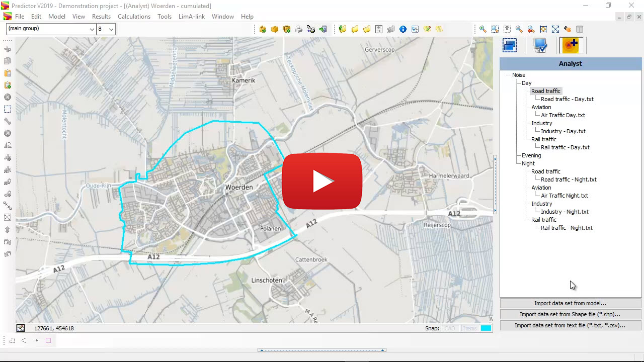Select the Analyst noise contour panel icon

571,46
